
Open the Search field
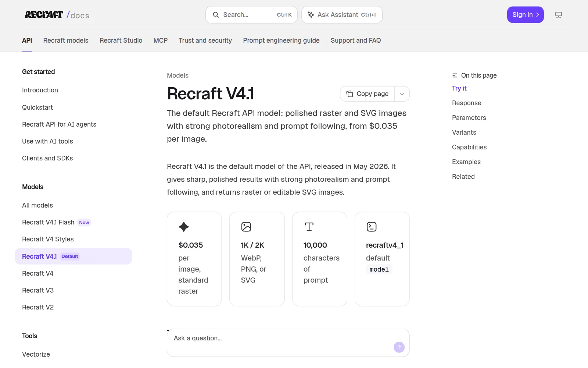tap(251, 15)
